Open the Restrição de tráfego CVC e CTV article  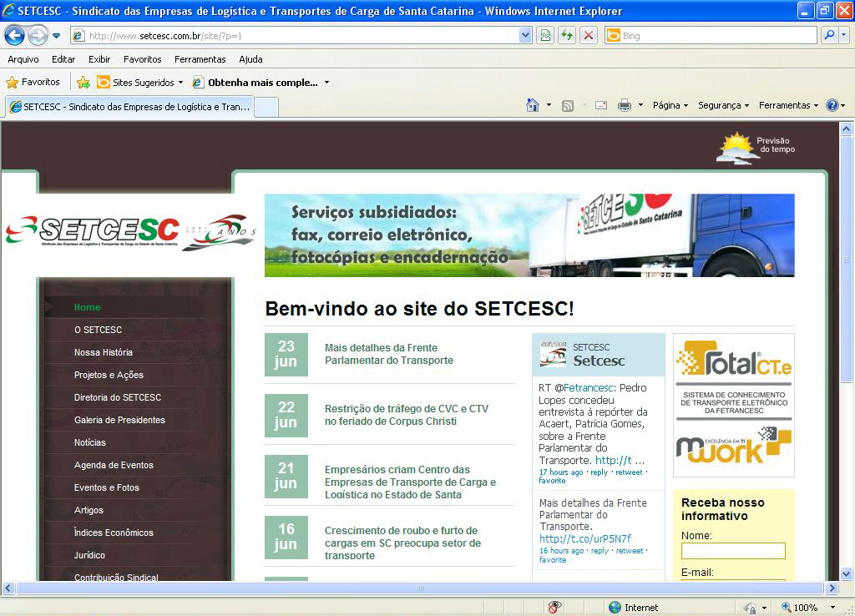407,415
